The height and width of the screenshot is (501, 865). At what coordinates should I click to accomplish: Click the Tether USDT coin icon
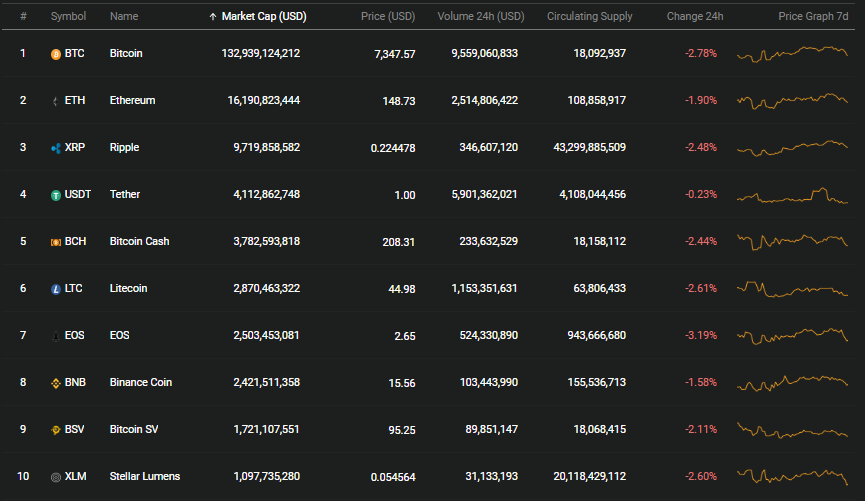[x=56, y=195]
